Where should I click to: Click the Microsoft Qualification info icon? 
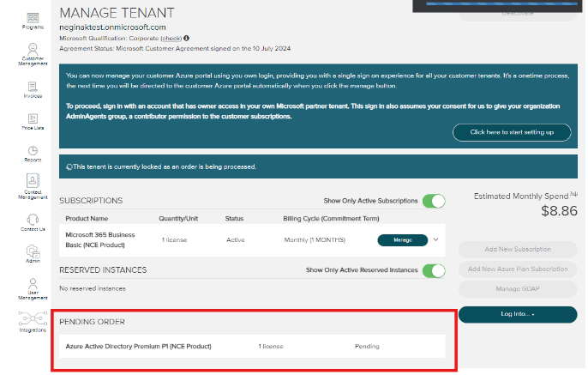tap(187, 39)
